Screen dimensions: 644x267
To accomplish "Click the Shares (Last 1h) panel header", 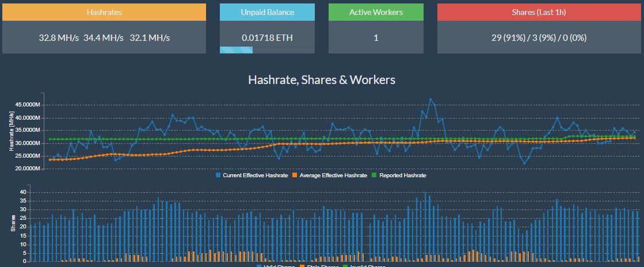I will (540, 12).
